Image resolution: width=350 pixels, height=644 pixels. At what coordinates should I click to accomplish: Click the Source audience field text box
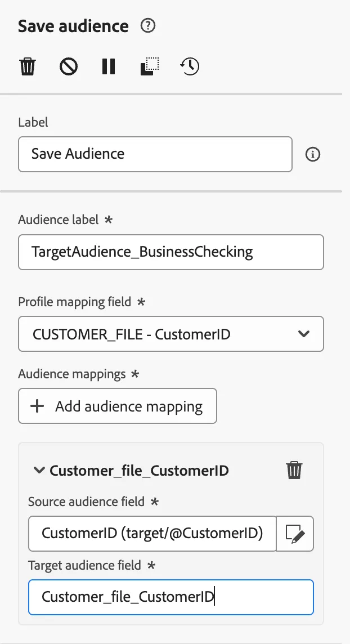point(152,534)
